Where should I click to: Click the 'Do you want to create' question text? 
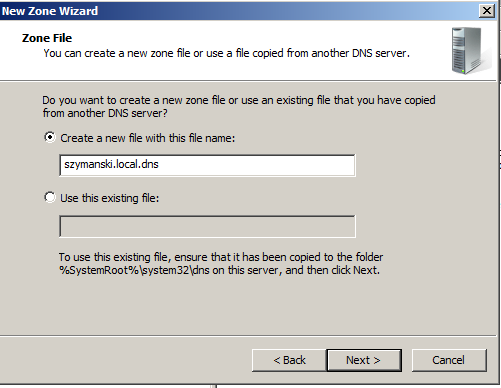pos(239,106)
